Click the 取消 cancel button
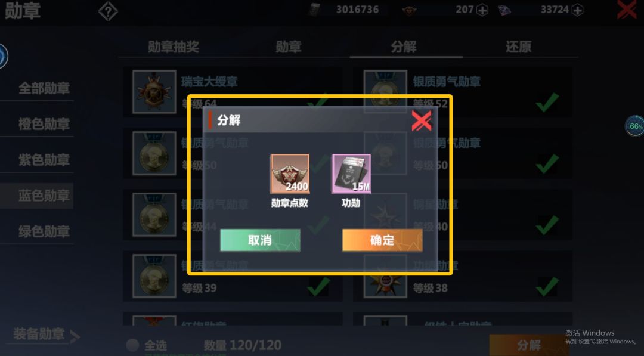Image resolution: width=644 pixels, height=356 pixels. tap(260, 240)
